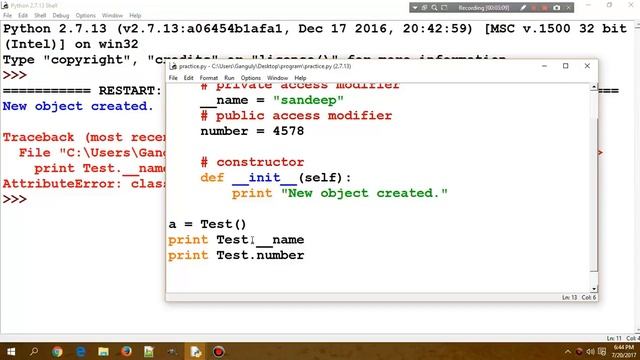Click the Recording timer label
The height and width of the screenshot is (360, 640).
tap(484, 8)
